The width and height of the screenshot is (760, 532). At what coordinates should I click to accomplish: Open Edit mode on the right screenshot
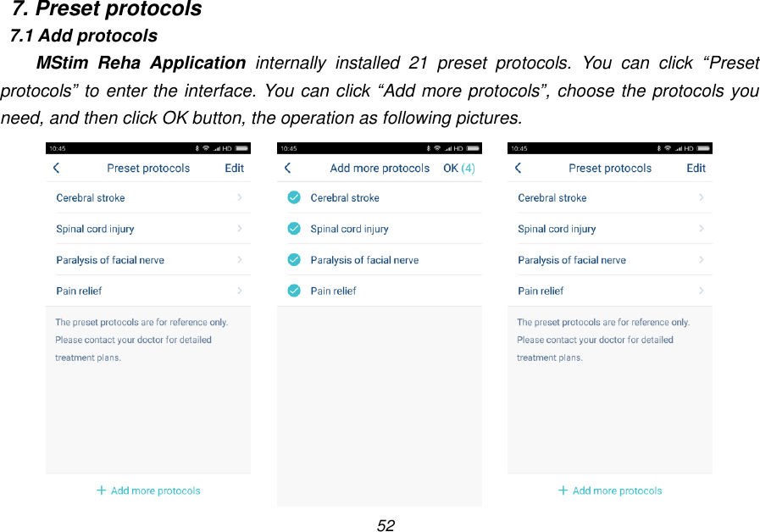(696, 168)
